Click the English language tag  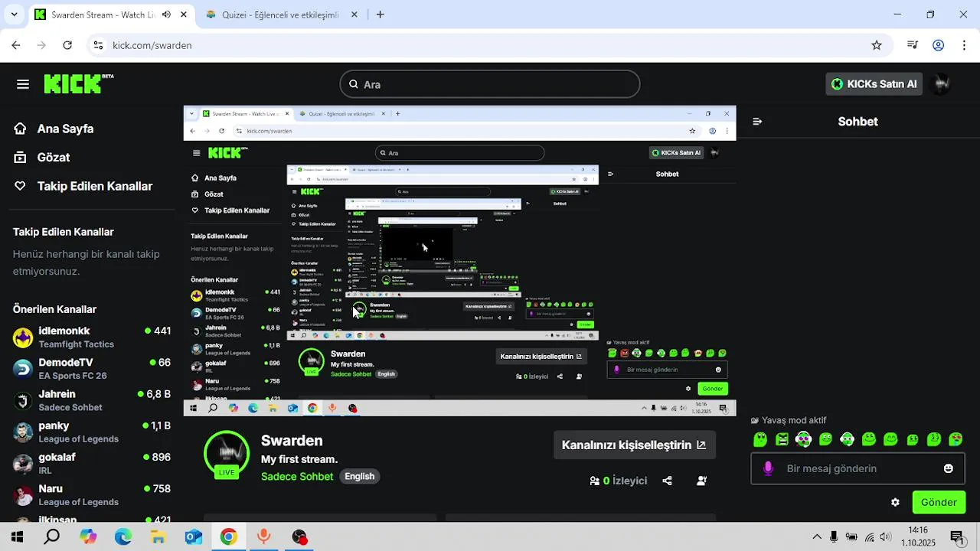point(359,476)
